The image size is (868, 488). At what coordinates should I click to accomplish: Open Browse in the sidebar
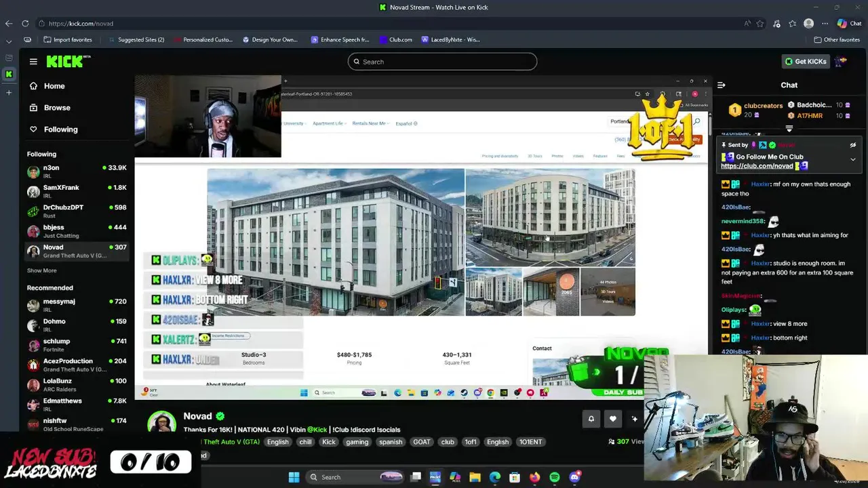click(x=50, y=108)
